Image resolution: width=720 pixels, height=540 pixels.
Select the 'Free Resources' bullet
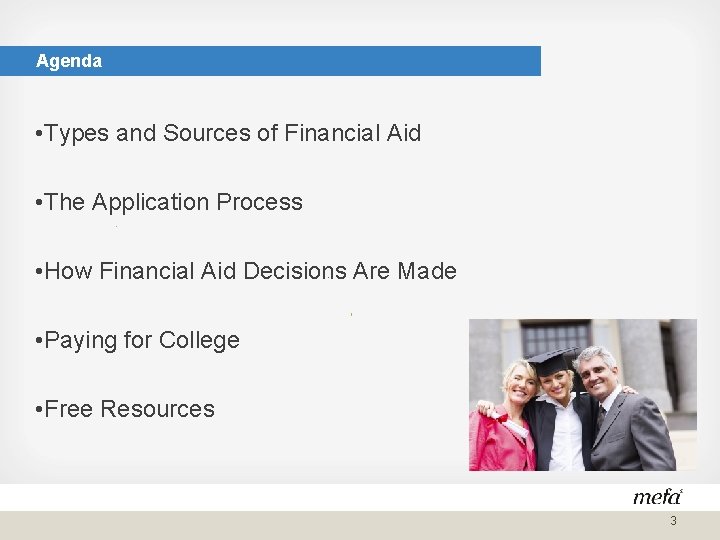[x=125, y=409]
